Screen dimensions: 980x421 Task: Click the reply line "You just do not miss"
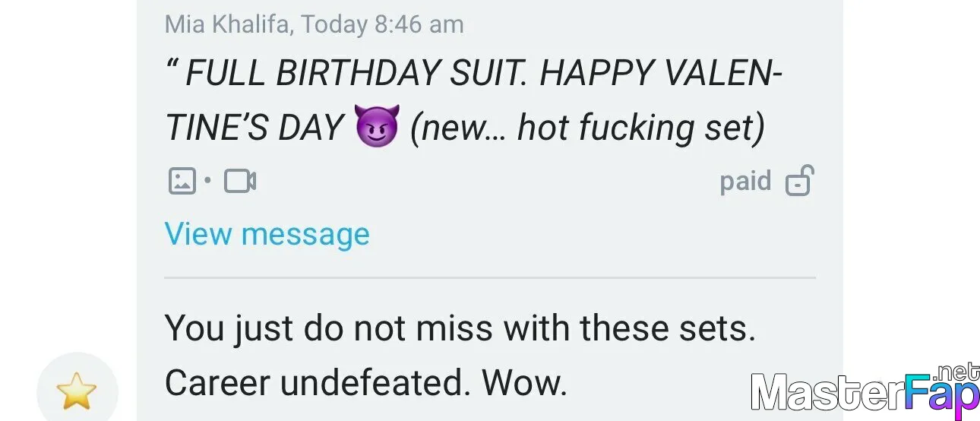tap(460, 328)
